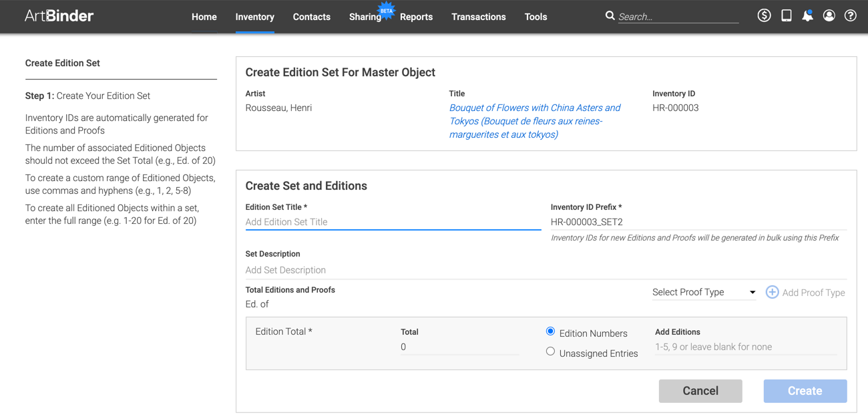Click the sidebar hint about entering the full range

coord(112,215)
